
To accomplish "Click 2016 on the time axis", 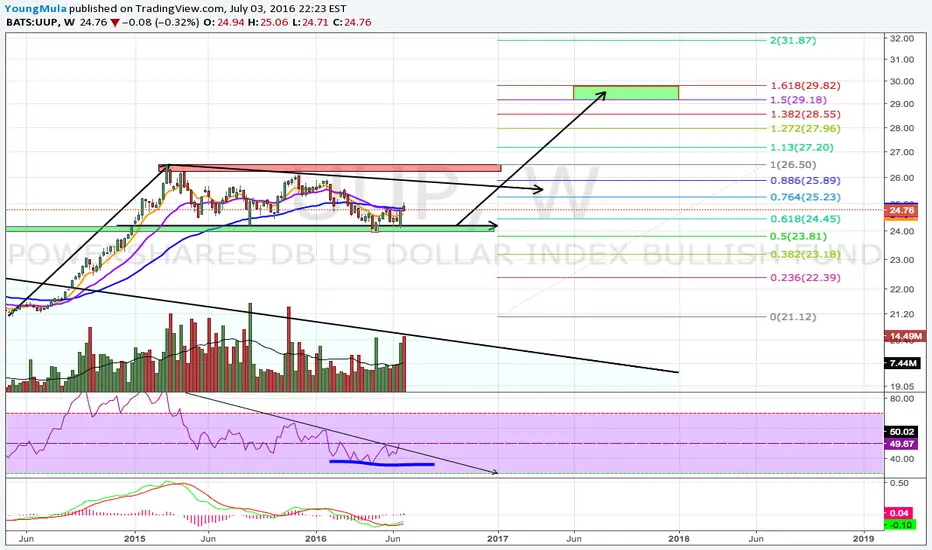I will pyautogui.click(x=316, y=539).
